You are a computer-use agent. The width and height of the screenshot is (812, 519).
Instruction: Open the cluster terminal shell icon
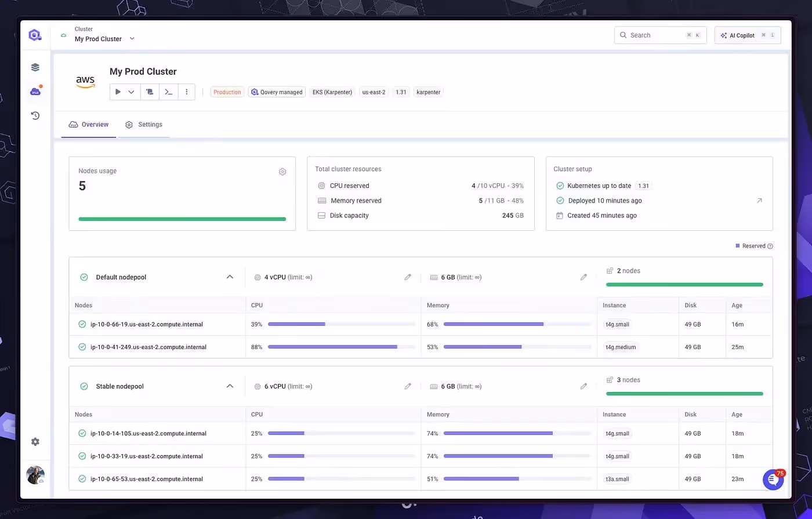point(168,92)
